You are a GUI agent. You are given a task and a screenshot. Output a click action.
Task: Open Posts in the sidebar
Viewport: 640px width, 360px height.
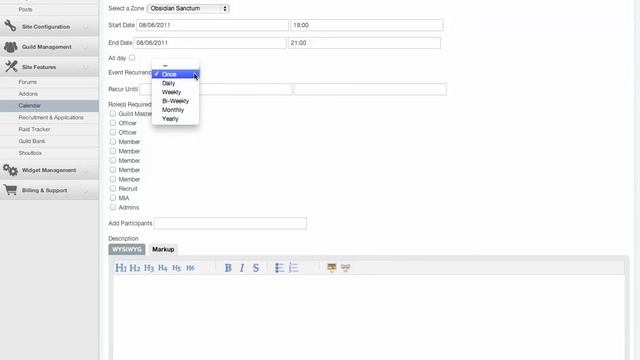[25, 9]
